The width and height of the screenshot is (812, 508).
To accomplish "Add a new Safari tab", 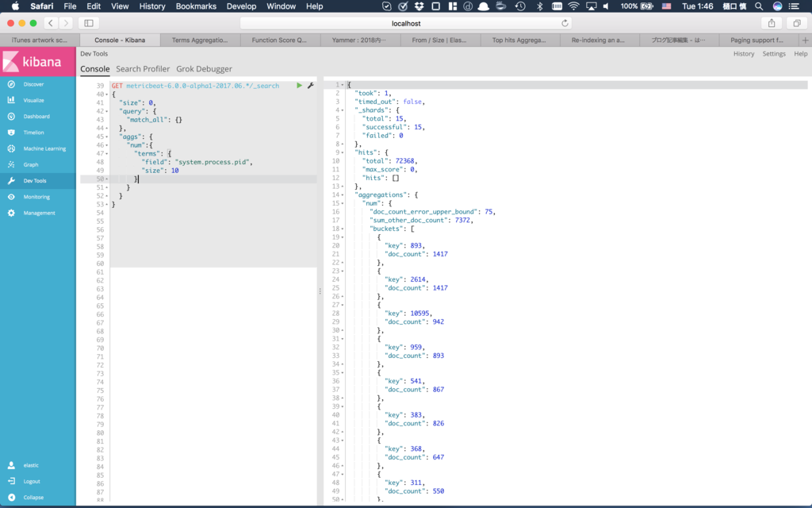I will point(806,40).
